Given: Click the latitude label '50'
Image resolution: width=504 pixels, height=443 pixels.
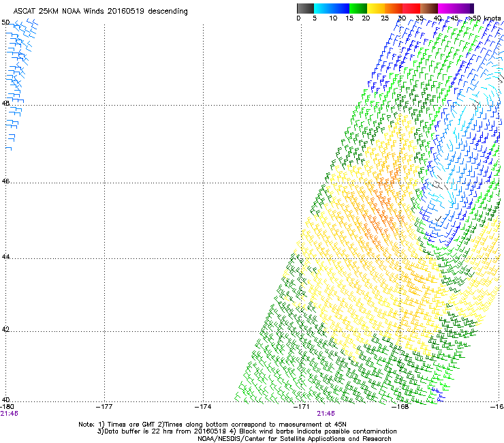Looking at the screenshot, I should (x=5, y=22).
